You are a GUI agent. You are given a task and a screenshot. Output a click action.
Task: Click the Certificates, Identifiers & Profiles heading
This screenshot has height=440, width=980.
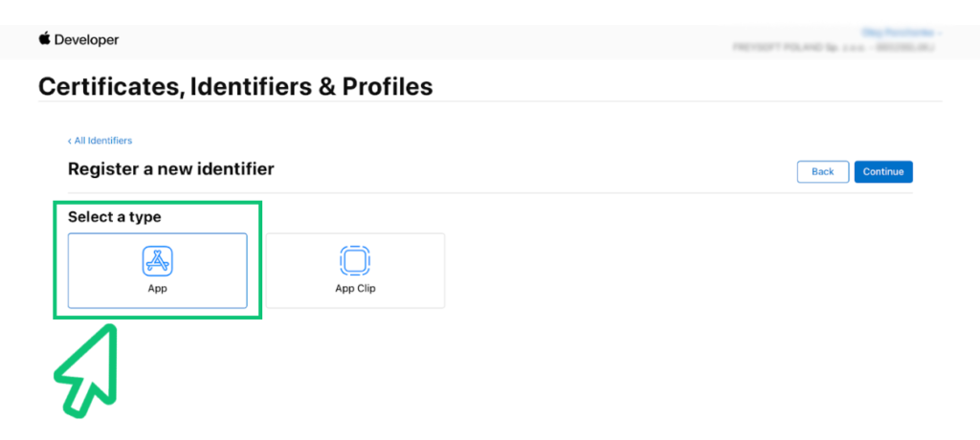tap(235, 87)
